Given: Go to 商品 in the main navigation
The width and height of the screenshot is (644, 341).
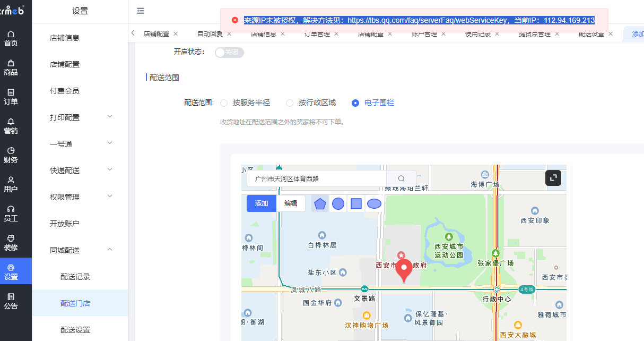Looking at the screenshot, I should (11, 67).
